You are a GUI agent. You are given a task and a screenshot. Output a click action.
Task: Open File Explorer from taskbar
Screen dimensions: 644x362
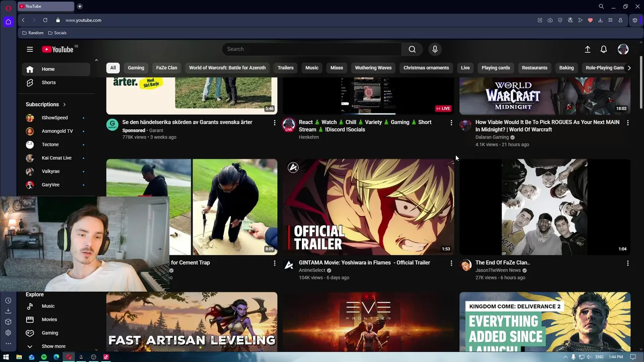[19, 357]
